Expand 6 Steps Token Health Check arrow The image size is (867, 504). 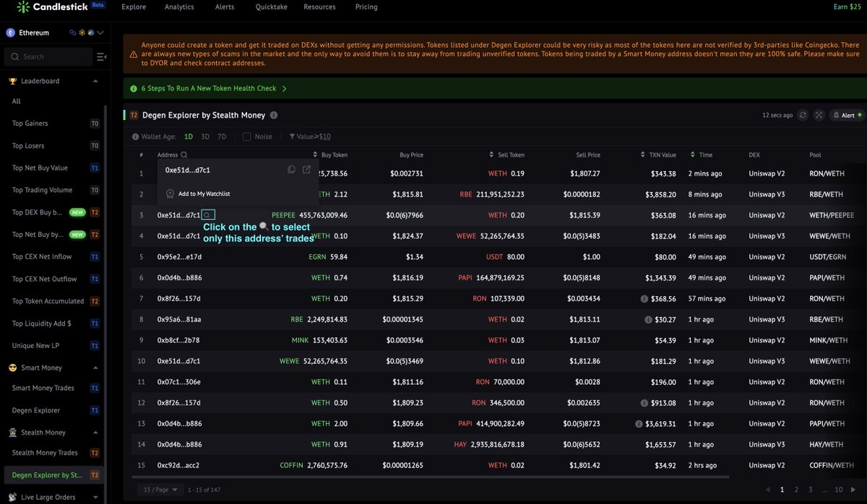pos(284,89)
